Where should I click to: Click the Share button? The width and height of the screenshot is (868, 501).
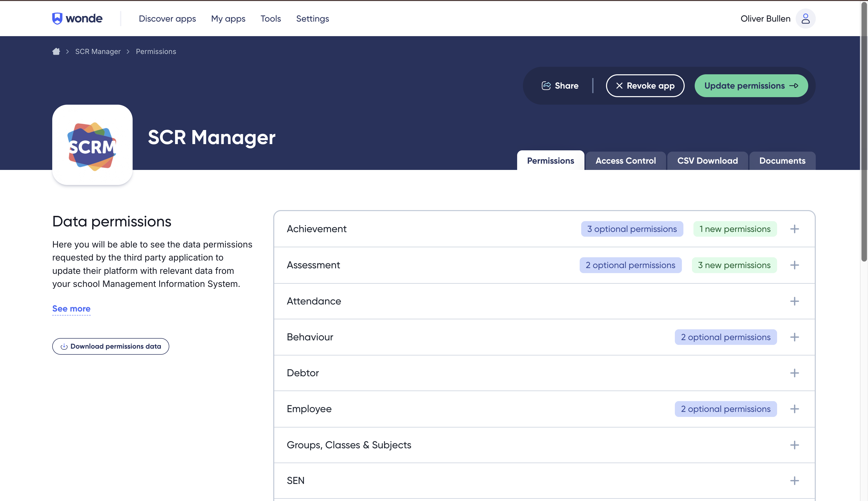coord(560,86)
